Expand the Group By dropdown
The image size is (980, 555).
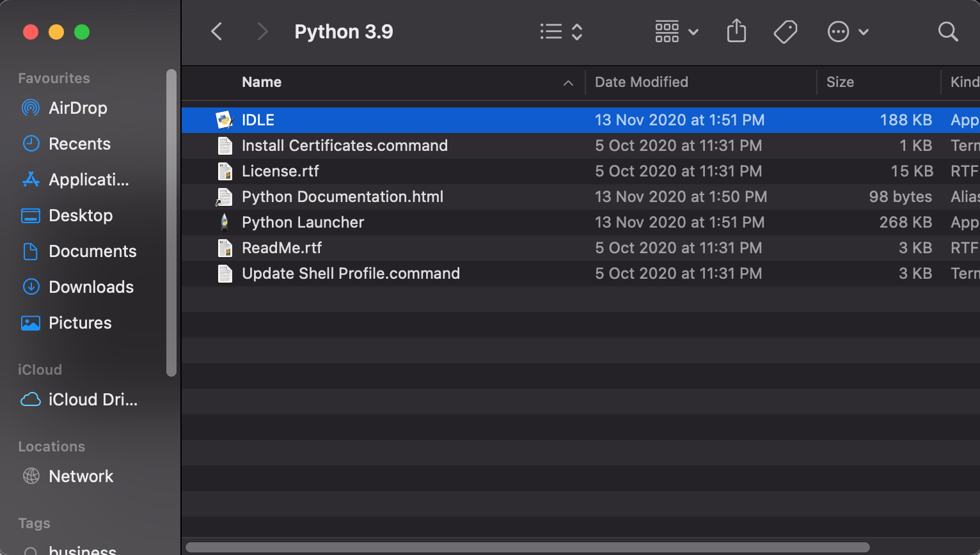click(676, 31)
